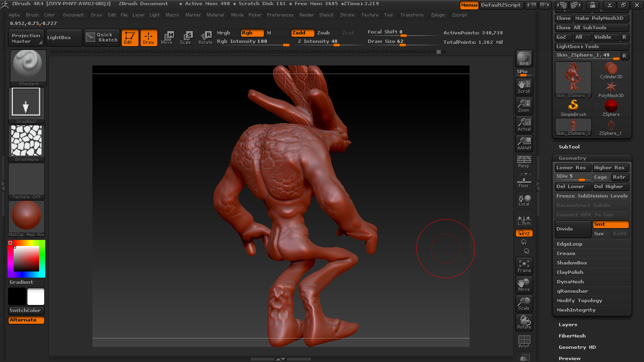
Task: Open the Brush menu
Action: [32, 15]
